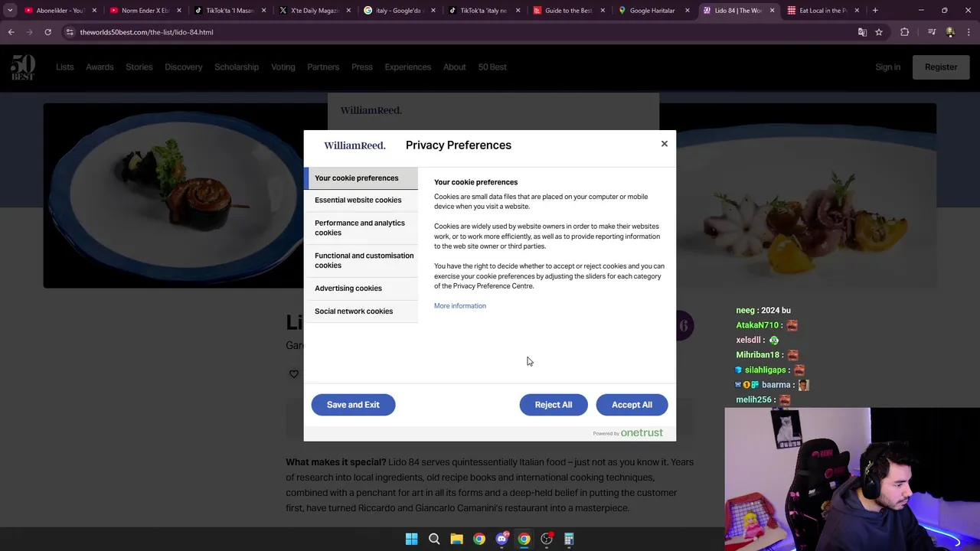The image size is (980, 551).
Task: Click the address bar URL
Action: click(x=146, y=32)
